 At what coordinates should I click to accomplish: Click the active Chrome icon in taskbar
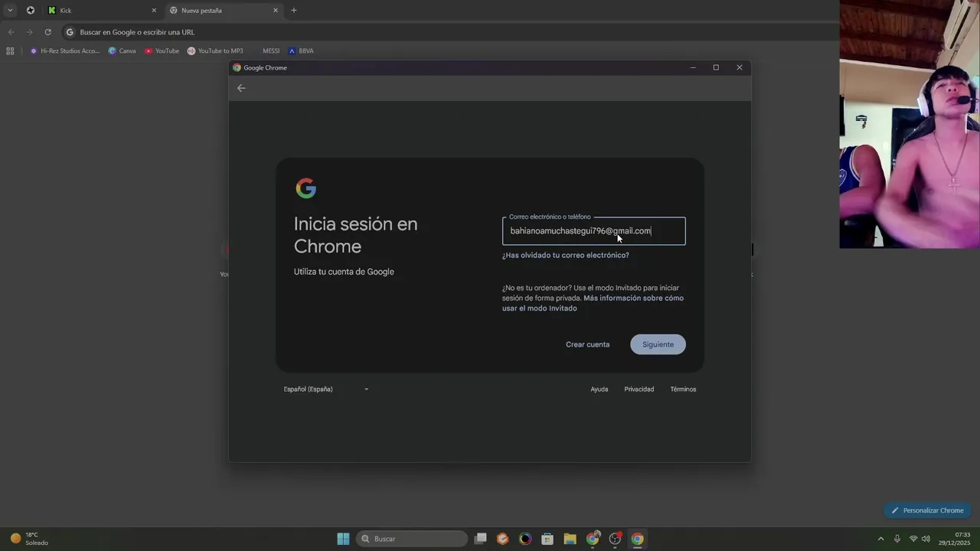[637, 539]
